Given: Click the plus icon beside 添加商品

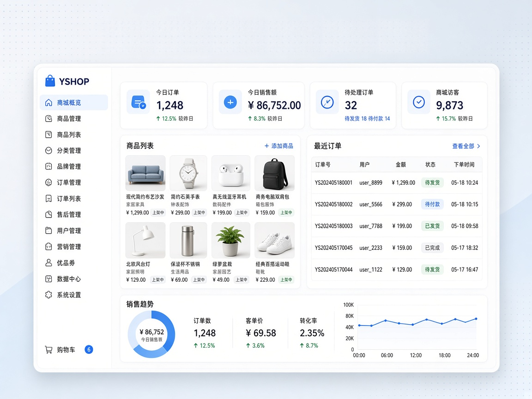Looking at the screenshot, I should (x=266, y=146).
